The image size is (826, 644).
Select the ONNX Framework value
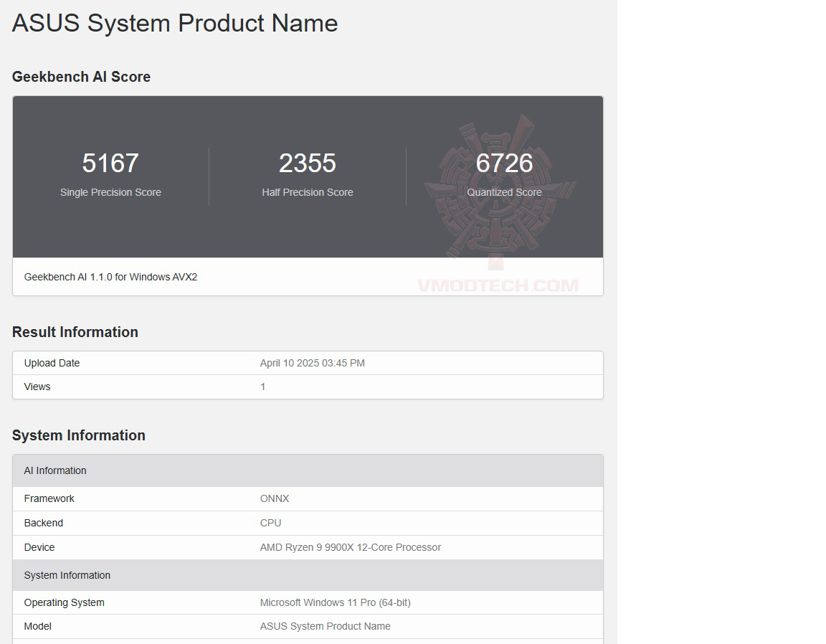tap(274, 498)
